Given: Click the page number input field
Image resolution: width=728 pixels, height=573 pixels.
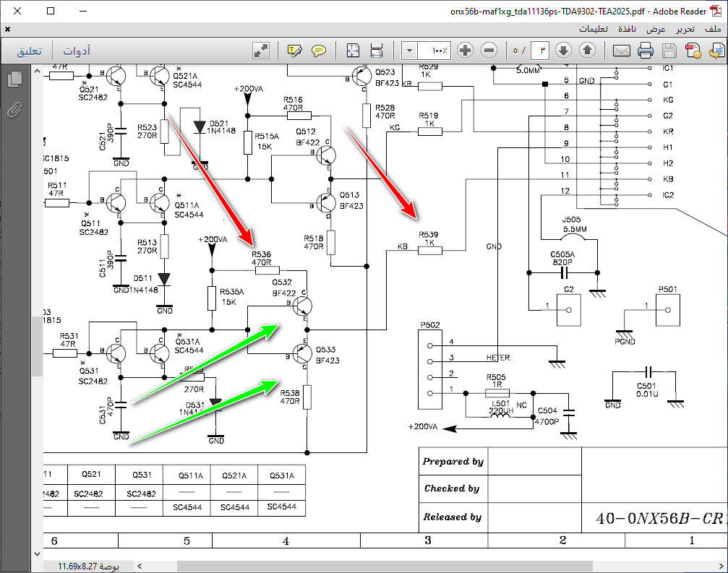Looking at the screenshot, I should 540,51.
